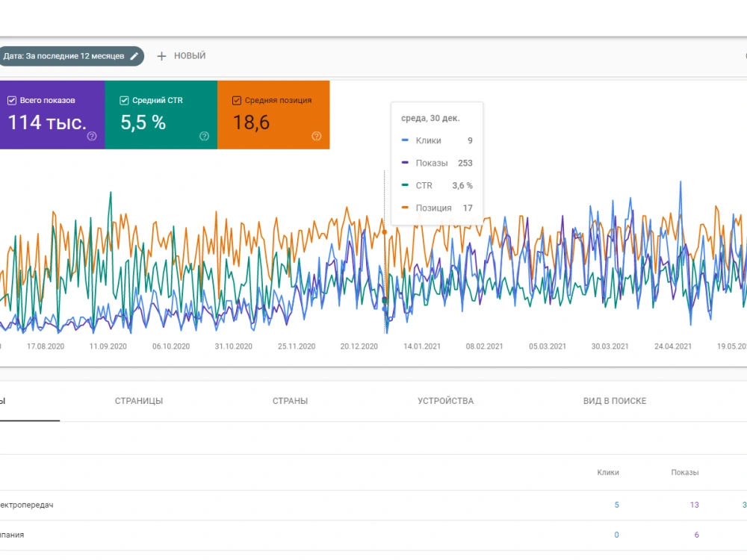Screen dimensions: 747x560
Task: Select the 114 тыс. impressions value
Action: pos(47,123)
